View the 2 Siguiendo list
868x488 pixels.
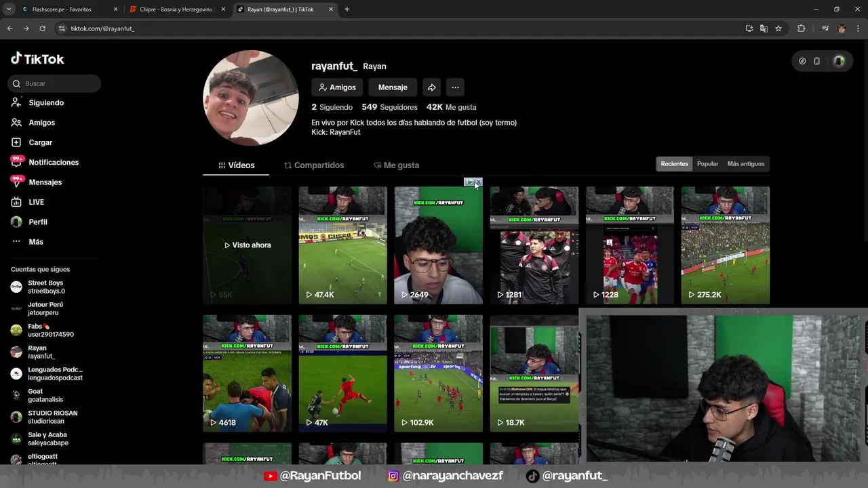click(x=332, y=107)
